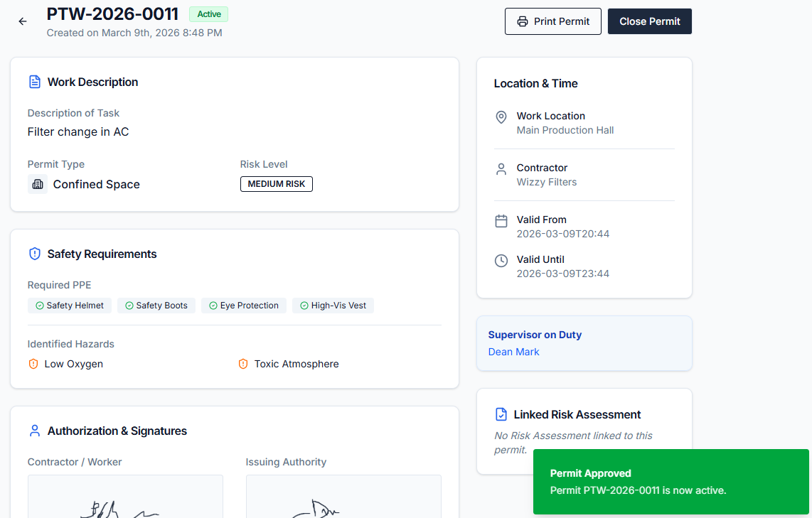Viewport: 812px width, 518px height.
Task: Click the High-Vis Vest check icon
Action: pos(304,306)
